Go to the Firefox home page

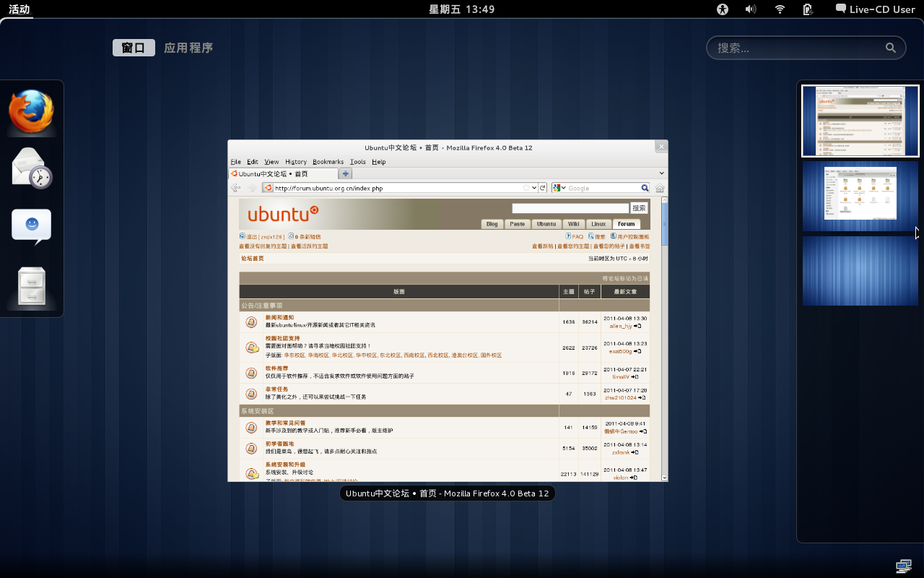pos(660,188)
